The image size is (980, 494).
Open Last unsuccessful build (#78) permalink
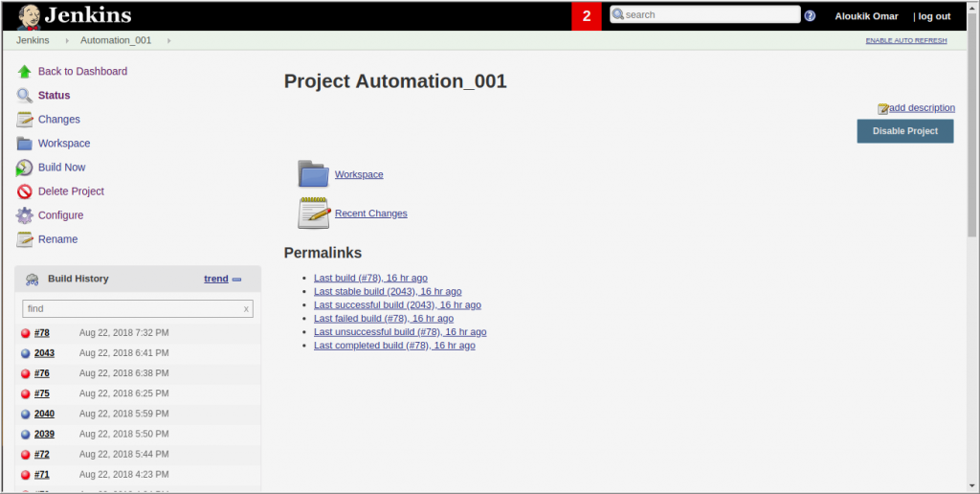[x=400, y=332]
